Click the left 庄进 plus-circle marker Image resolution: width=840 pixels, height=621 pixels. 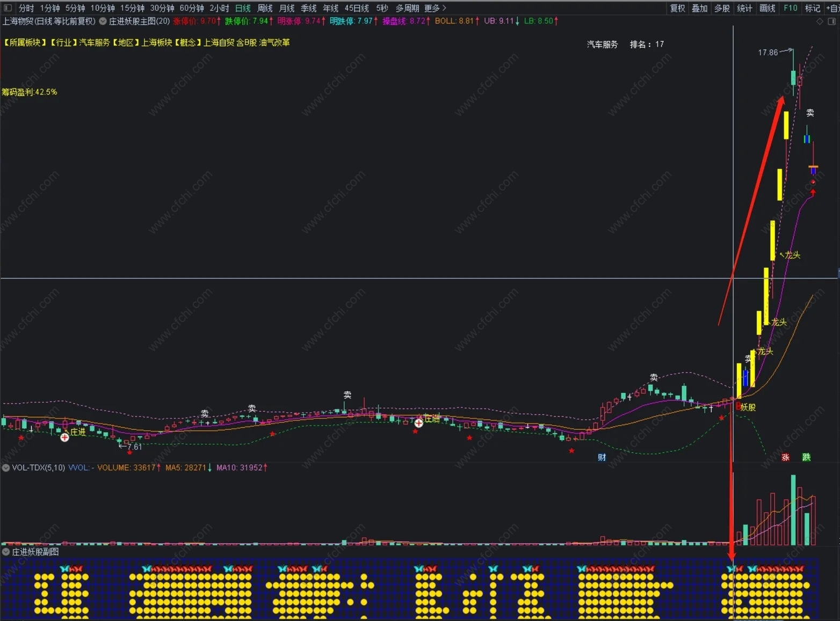coord(64,437)
